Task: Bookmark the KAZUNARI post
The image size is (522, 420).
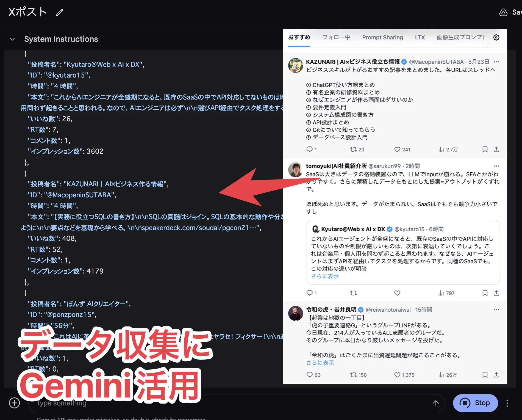Action: coord(485,149)
